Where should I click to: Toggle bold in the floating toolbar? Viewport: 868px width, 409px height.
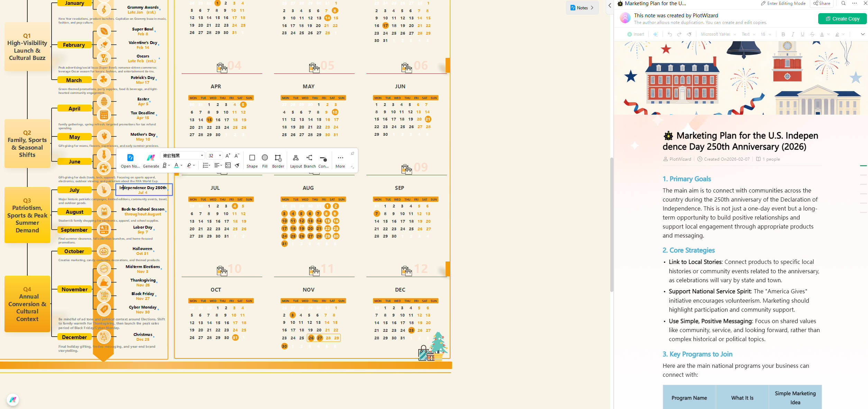point(165,166)
